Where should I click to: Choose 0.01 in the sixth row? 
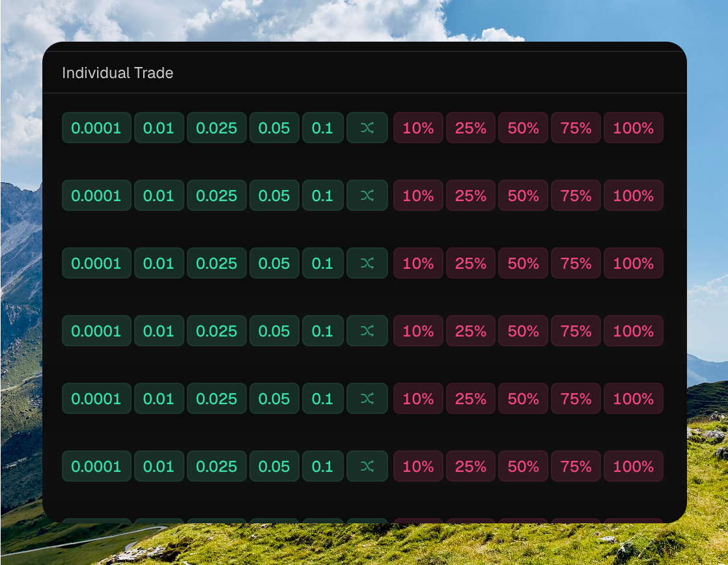[x=159, y=466]
